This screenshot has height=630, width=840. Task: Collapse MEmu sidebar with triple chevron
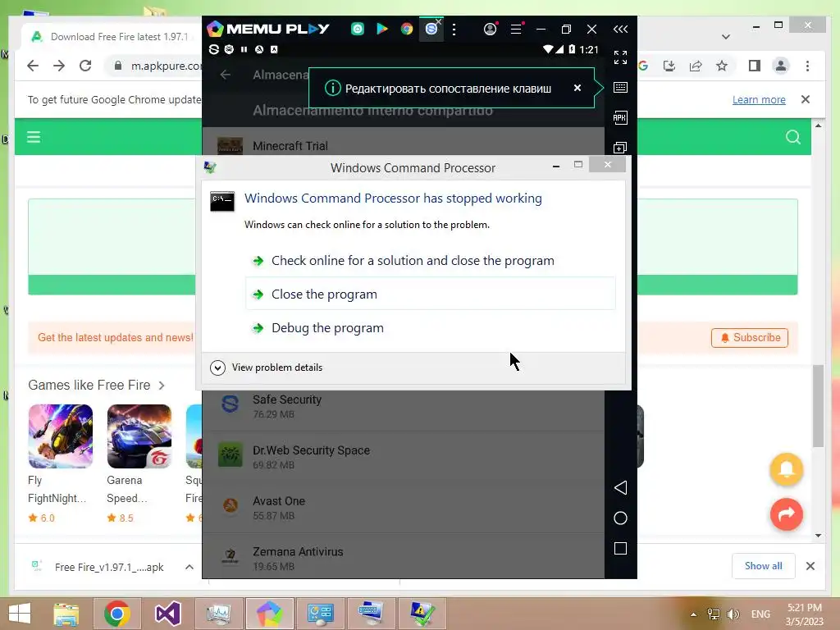[x=620, y=29]
